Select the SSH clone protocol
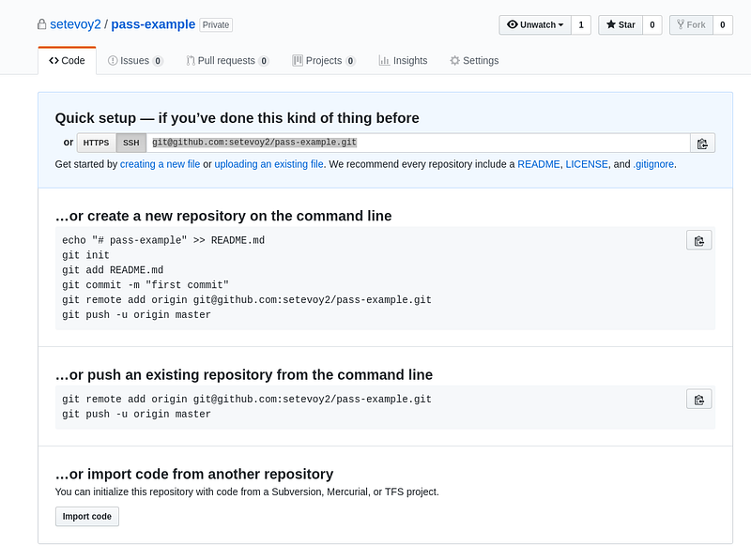The height and width of the screenshot is (560, 751). tap(131, 143)
